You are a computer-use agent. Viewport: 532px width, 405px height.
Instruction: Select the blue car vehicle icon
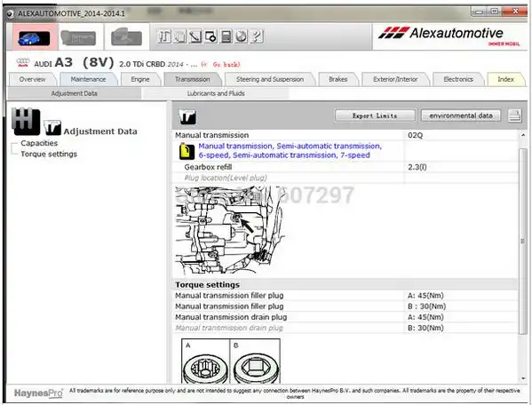coord(34,38)
